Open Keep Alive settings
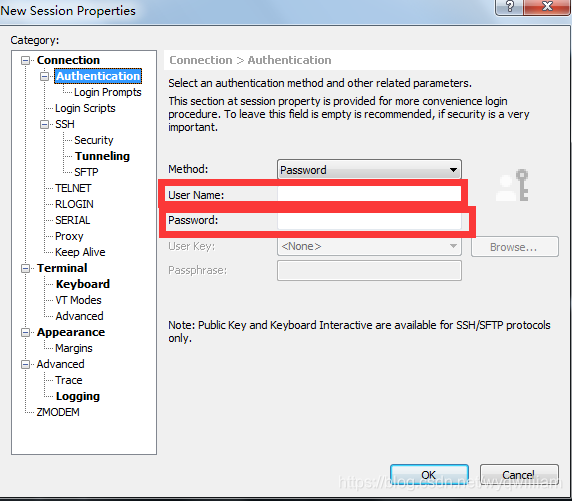 [x=80, y=252]
